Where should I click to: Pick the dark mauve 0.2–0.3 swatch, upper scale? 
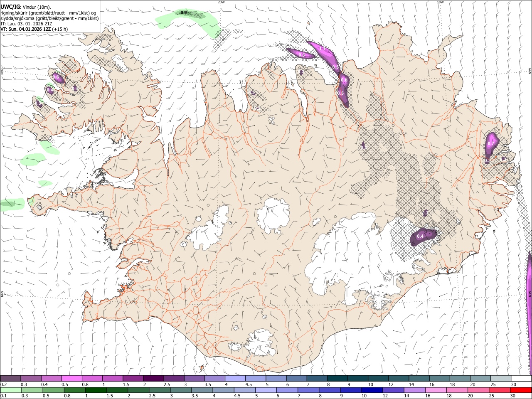click(10, 379)
